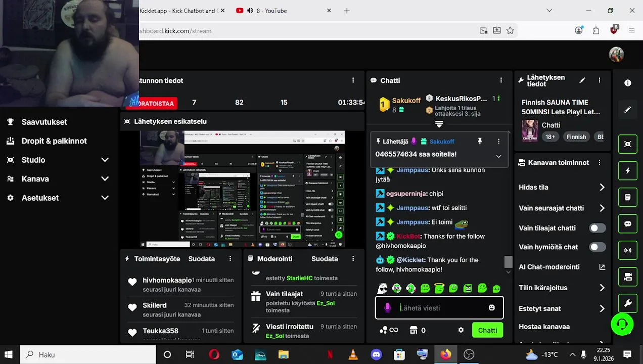The image size is (643, 364).
Task: Click the stream preview thumbnail
Action: coord(242,189)
